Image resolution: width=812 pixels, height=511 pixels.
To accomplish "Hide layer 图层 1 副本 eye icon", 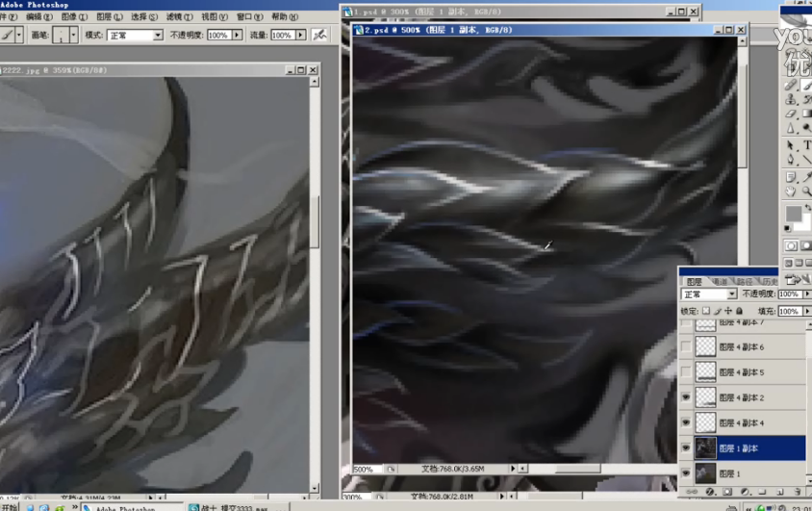I will click(x=686, y=447).
